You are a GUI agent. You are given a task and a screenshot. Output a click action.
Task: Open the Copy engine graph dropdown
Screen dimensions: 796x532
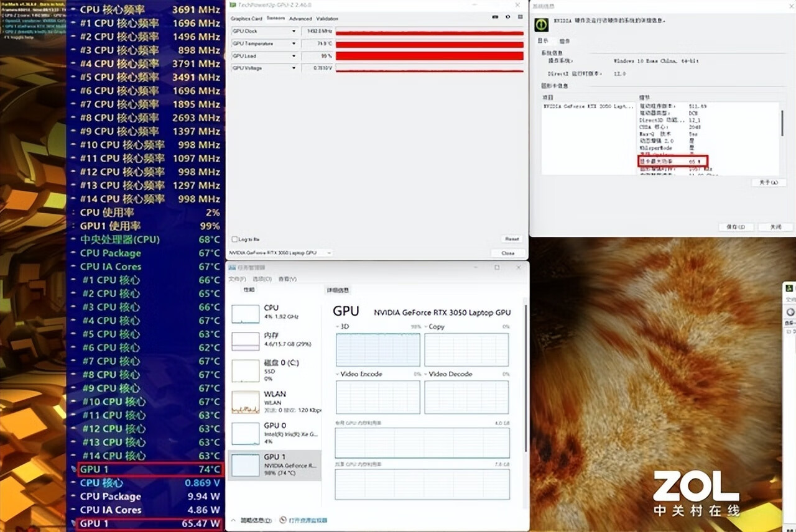pyautogui.click(x=427, y=327)
